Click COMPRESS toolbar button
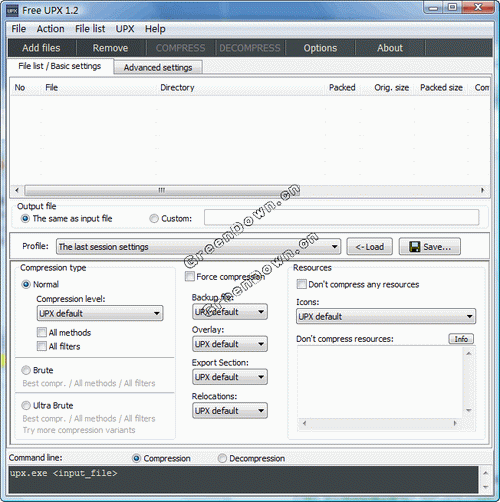The width and height of the screenshot is (500, 502). point(181,48)
